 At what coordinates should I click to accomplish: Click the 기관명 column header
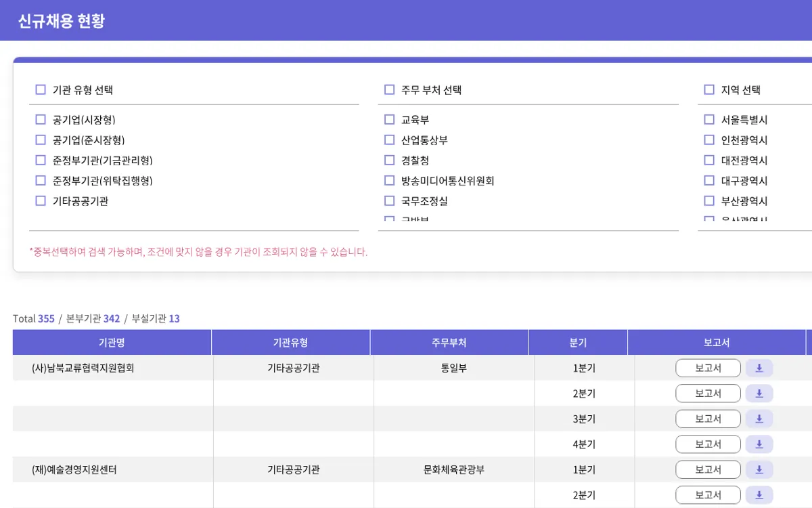pos(112,343)
